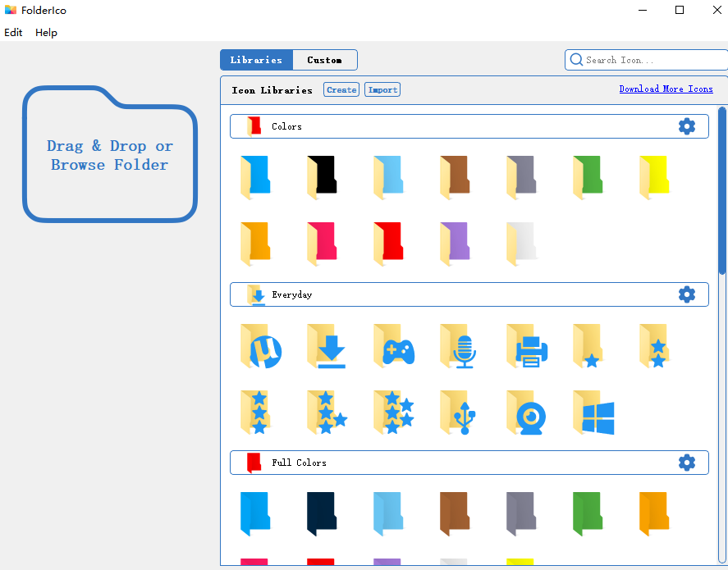This screenshot has width=728, height=570.
Task: Open settings gear for Everyday library
Action: pos(687,294)
